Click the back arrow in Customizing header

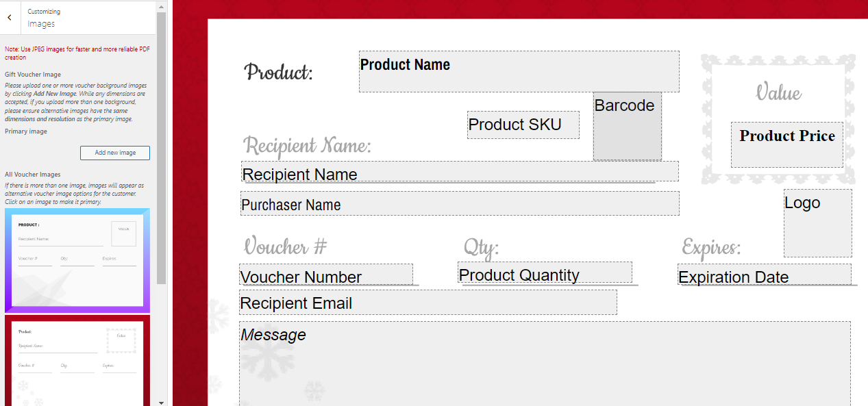coord(9,18)
